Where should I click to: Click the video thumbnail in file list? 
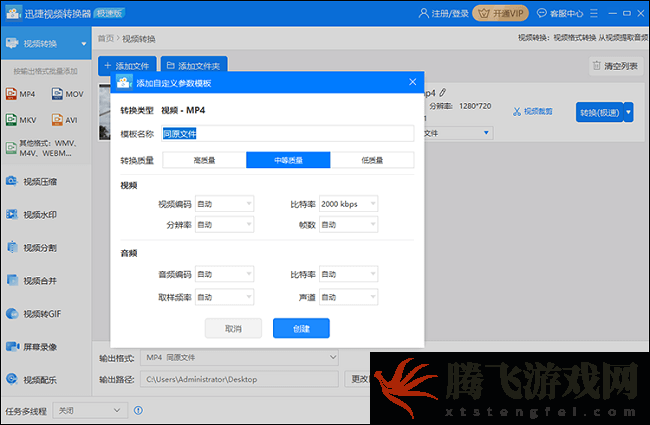point(104,112)
